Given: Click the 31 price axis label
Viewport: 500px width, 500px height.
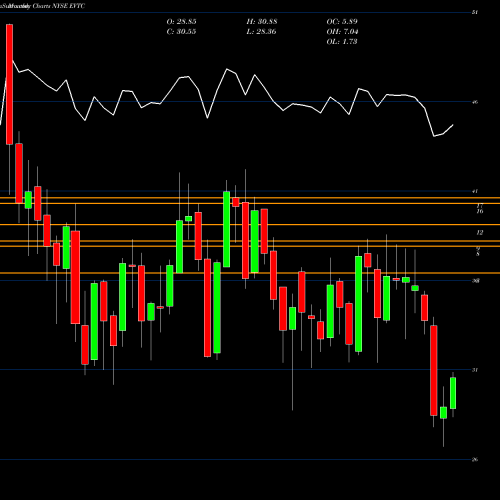Looking at the screenshot, I should click(x=475, y=370).
